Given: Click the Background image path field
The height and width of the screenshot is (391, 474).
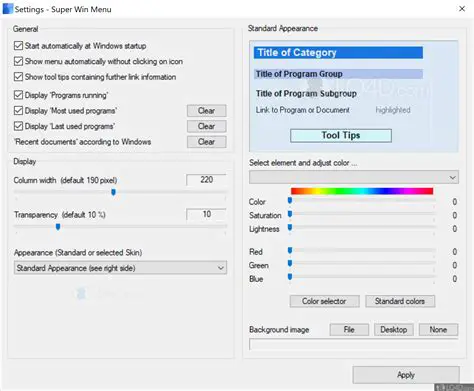Looking at the screenshot, I should tap(354, 344).
